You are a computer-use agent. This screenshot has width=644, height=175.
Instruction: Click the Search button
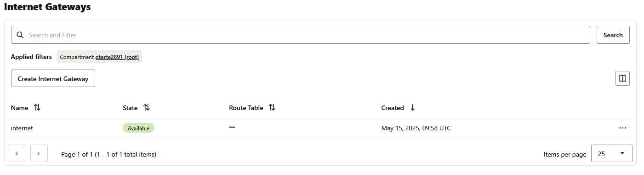[x=613, y=35]
